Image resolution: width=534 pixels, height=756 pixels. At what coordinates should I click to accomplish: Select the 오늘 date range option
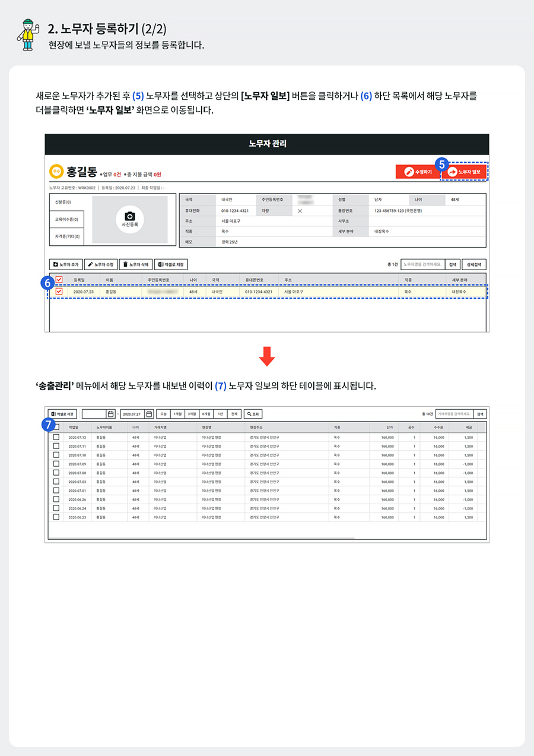pyautogui.click(x=163, y=415)
